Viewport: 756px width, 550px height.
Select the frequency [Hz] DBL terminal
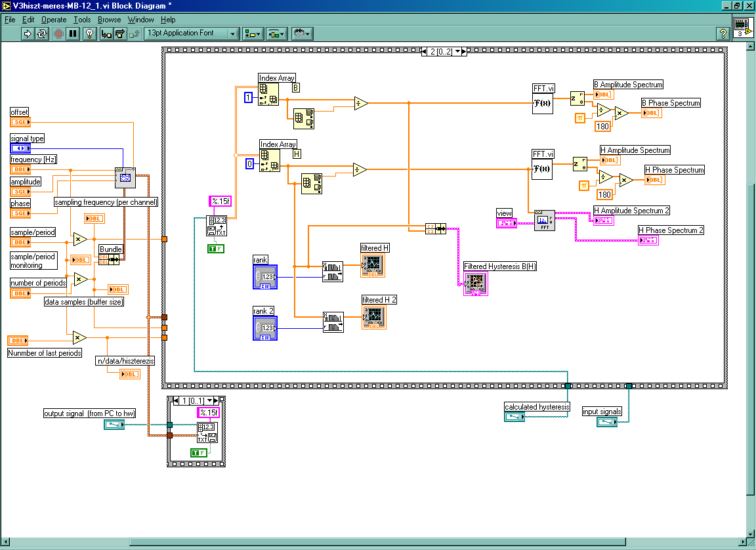pyautogui.click(x=20, y=169)
